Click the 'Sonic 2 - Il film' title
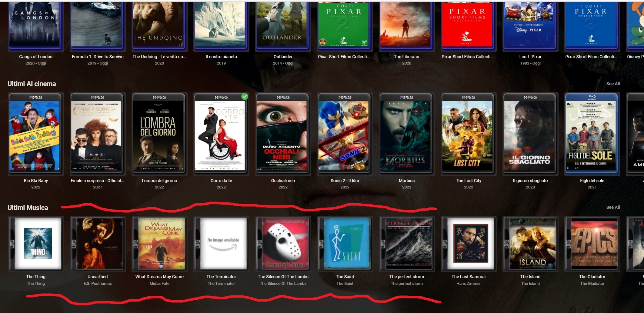The height and width of the screenshot is (313, 644). click(345, 181)
